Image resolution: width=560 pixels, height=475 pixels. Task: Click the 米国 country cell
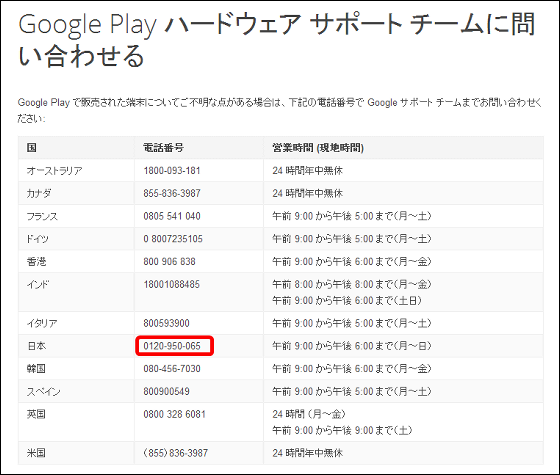pyautogui.click(x=36, y=453)
